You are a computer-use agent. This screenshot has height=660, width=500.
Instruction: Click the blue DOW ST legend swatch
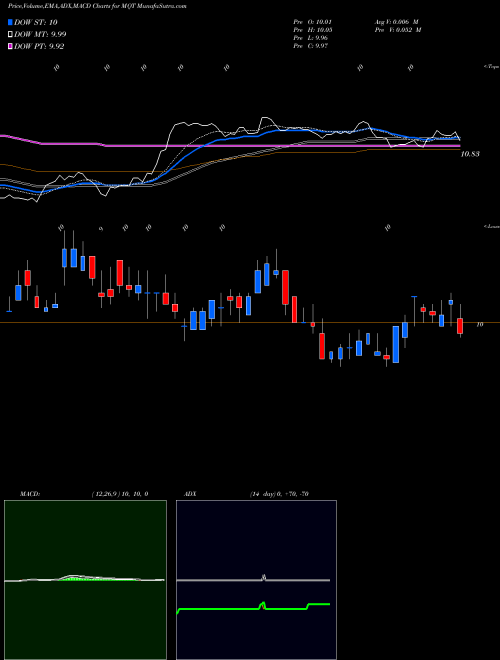click(11, 22)
